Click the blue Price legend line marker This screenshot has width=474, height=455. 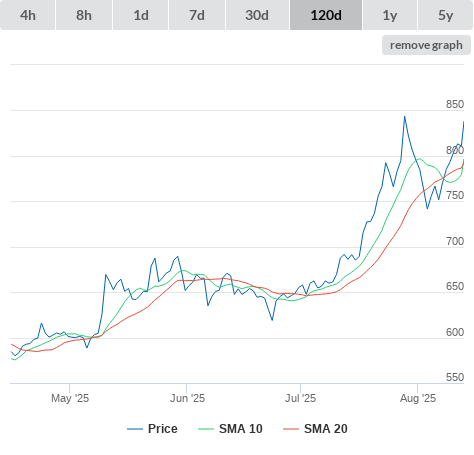135,429
